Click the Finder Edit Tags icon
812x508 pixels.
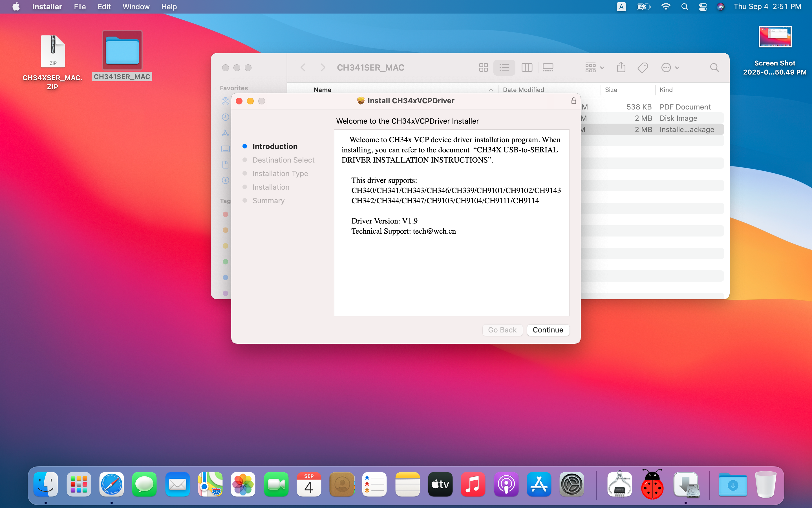coord(643,67)
